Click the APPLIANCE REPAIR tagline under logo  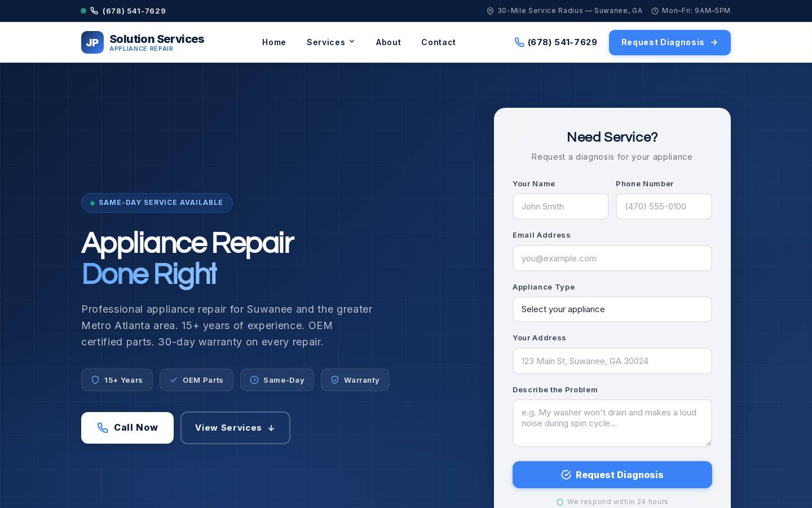(x=142, y=49)
